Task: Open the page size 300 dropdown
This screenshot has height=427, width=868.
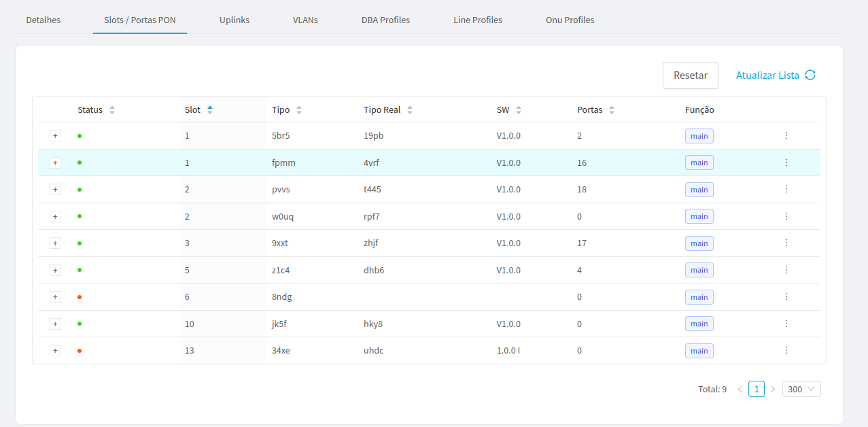Action: point(801,389)
